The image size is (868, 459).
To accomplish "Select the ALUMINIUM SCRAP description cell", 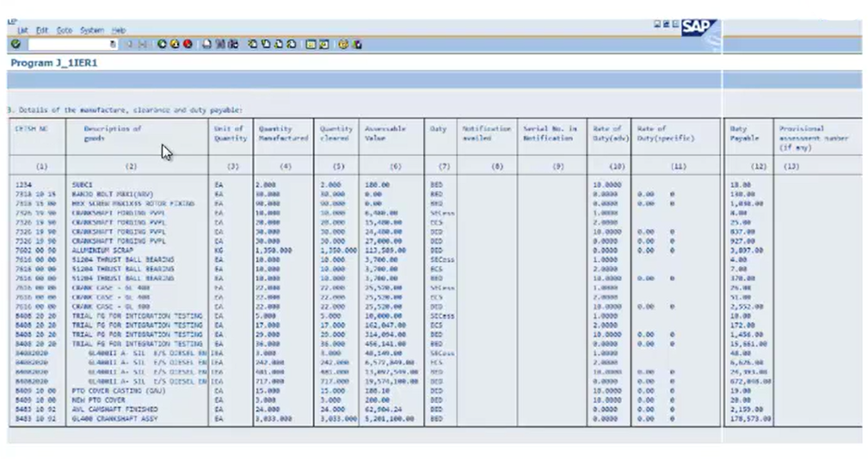I will [102, 250].
